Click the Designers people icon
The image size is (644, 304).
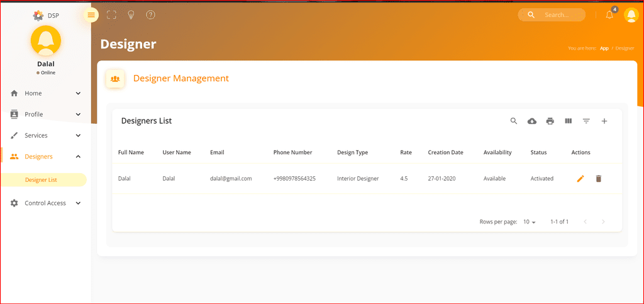tap(14, 157)
